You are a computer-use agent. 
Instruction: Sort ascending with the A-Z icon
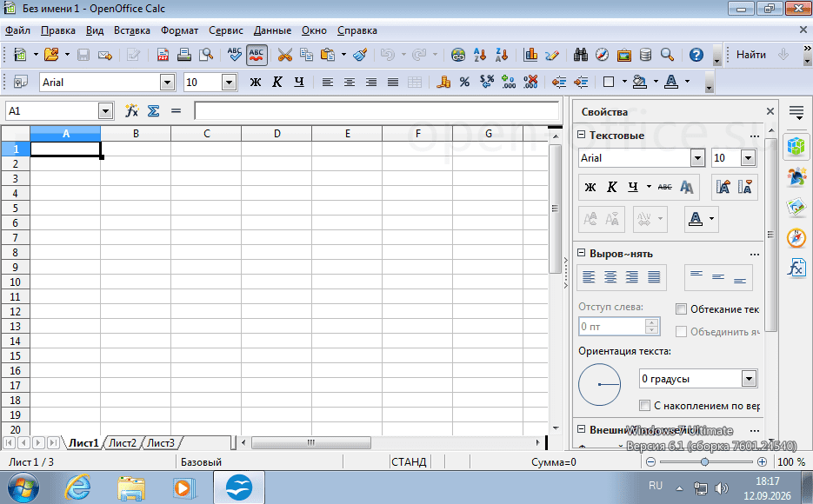(x=480, y=55)
